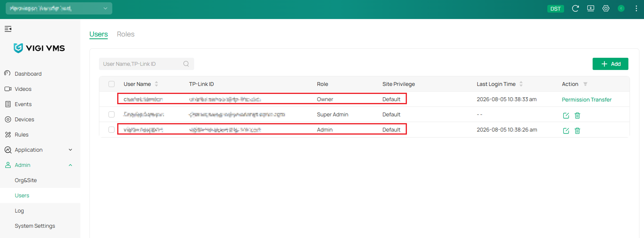Screen dimensions: 644x238
Task: Open Videos in sidebar
Action: click(23, 89)
